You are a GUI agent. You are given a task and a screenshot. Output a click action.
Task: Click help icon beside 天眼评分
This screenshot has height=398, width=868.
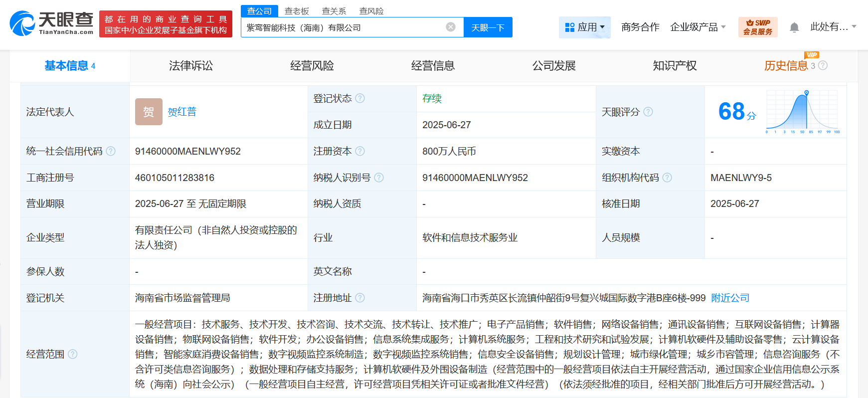click(648, 112)
